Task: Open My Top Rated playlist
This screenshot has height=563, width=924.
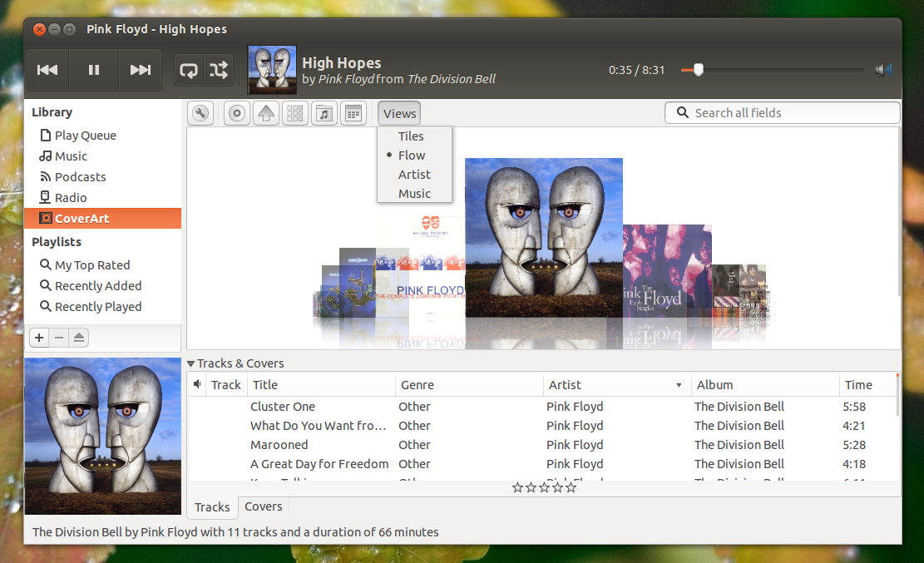Action: coord(102,265)
